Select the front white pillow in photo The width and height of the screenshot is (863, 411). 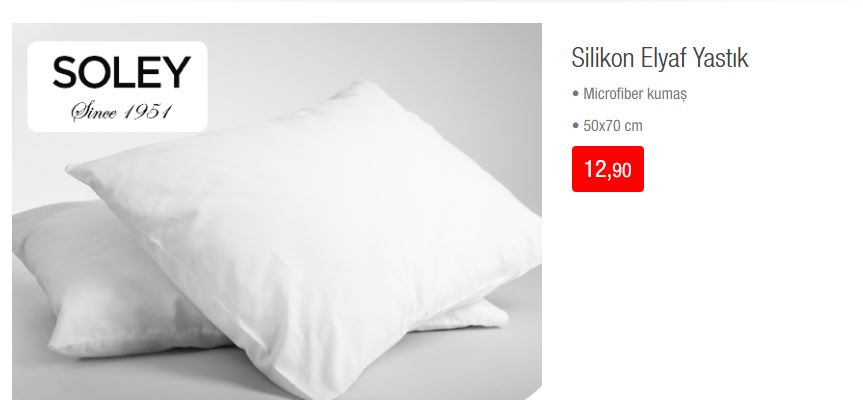[308, 231]
